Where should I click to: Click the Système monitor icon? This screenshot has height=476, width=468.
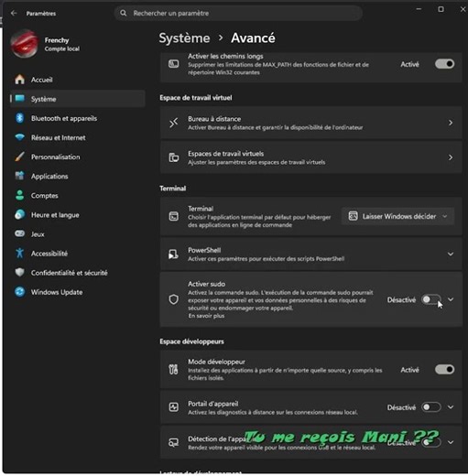pos(20,99)
